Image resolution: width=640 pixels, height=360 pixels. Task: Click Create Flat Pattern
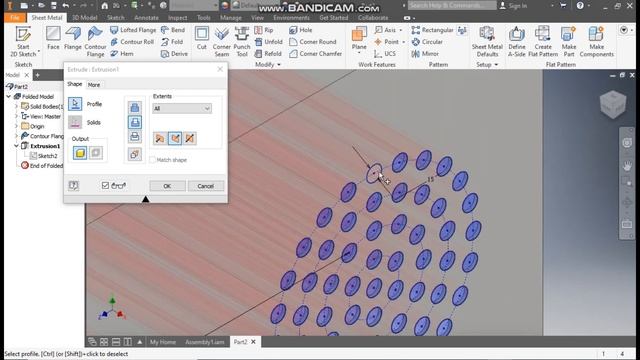[543, 42]
